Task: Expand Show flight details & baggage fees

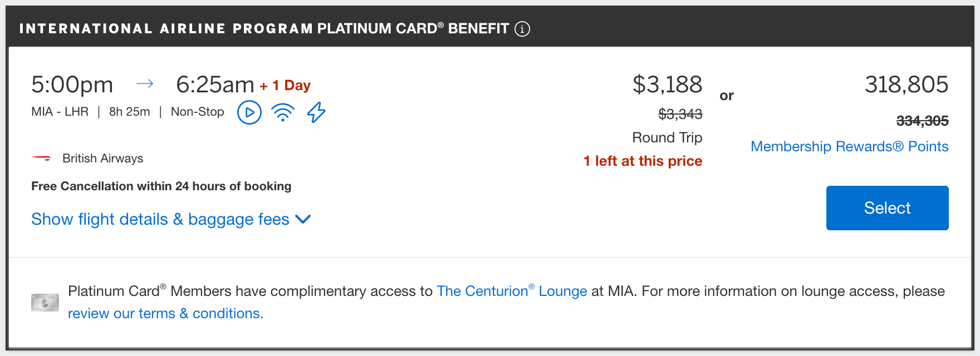Action: coord(160,219)
